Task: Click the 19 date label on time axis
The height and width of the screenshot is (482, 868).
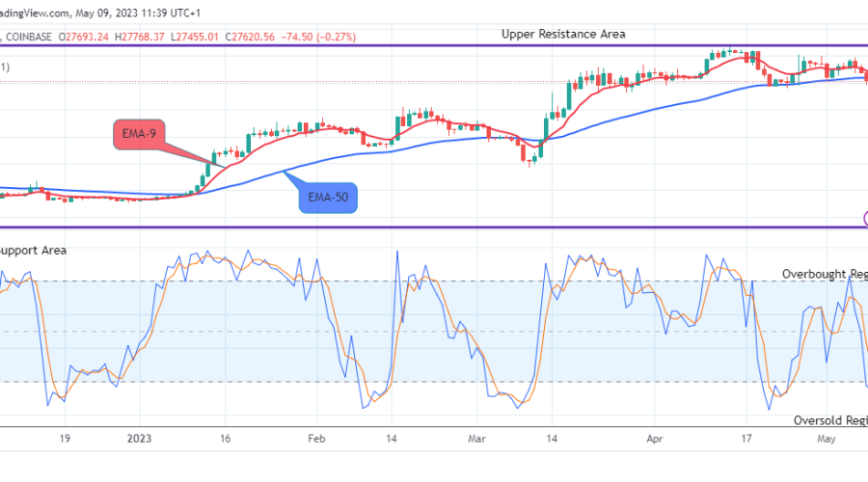Action: (64, 437)
